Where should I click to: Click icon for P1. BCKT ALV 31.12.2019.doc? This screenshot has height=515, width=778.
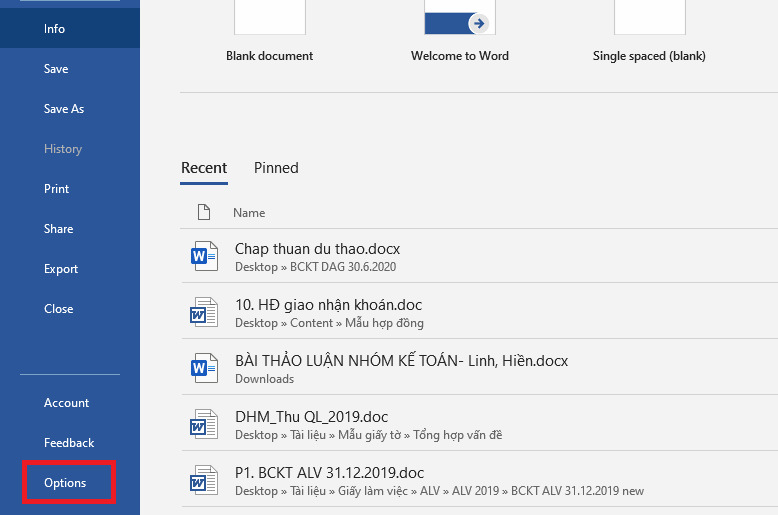pos(204,480)
